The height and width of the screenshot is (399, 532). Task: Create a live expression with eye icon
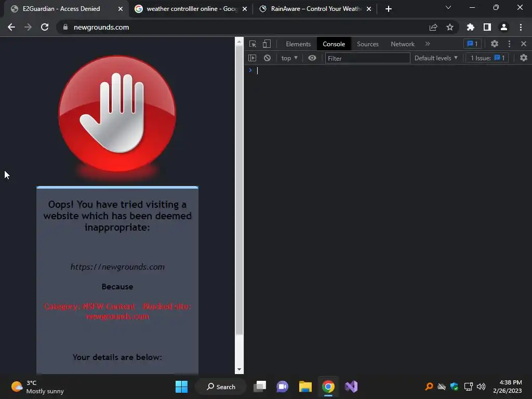(x=312, y=58)
